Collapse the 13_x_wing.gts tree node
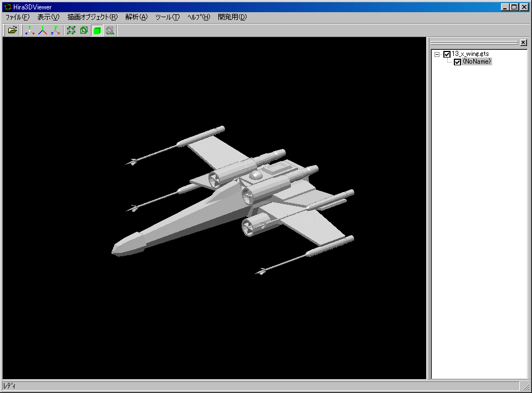Image resolution: width=532 pixels, height=393 pixels. coord(437,54)
